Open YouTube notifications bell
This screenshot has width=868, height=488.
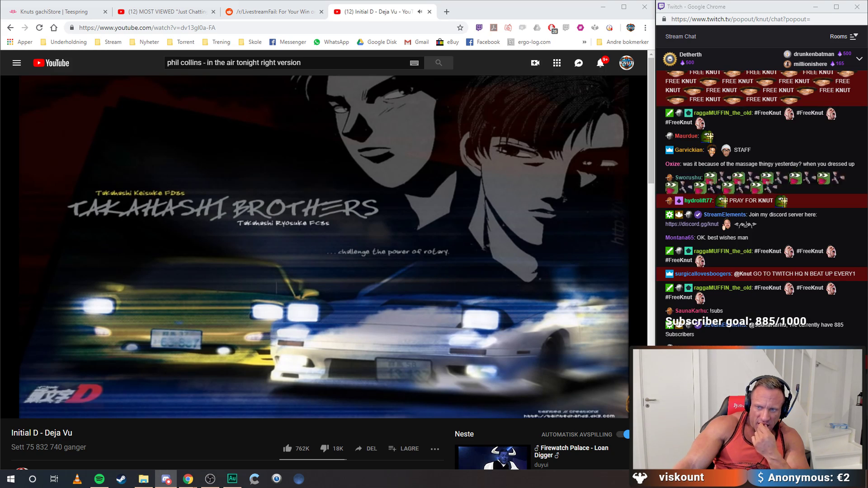(x=601, y=63)
